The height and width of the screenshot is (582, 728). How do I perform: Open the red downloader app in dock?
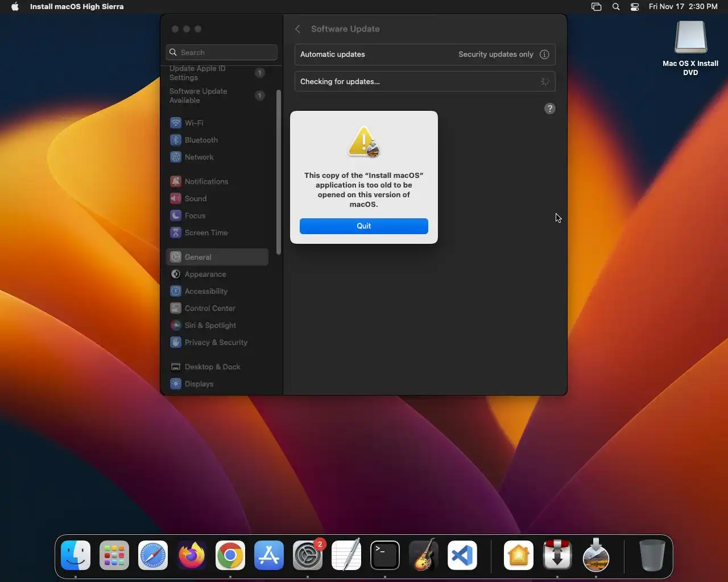pyautogui.click(x=557, y=555)
